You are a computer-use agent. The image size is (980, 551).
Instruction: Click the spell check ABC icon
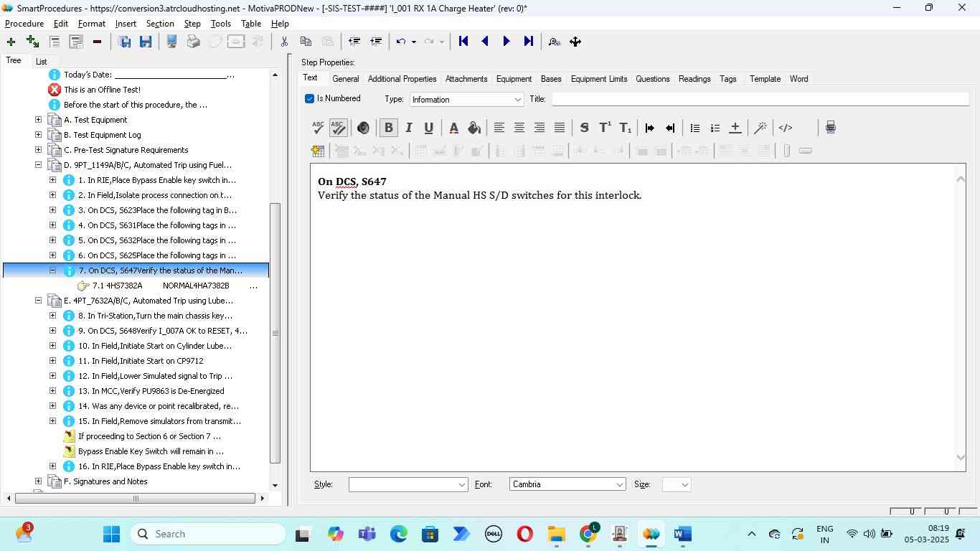318,128
